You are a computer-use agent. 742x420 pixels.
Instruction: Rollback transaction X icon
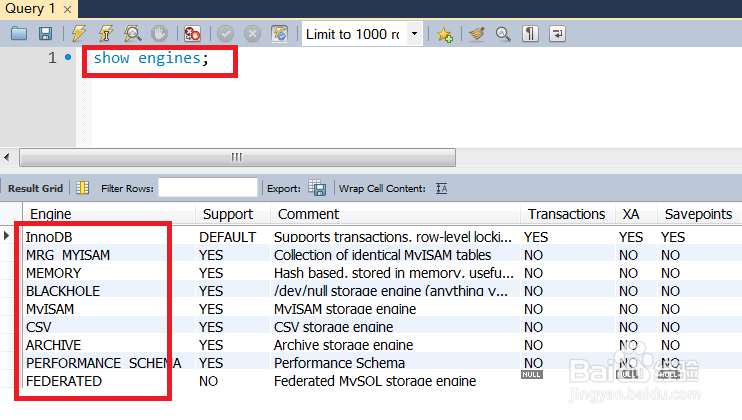tap(252, 34)
